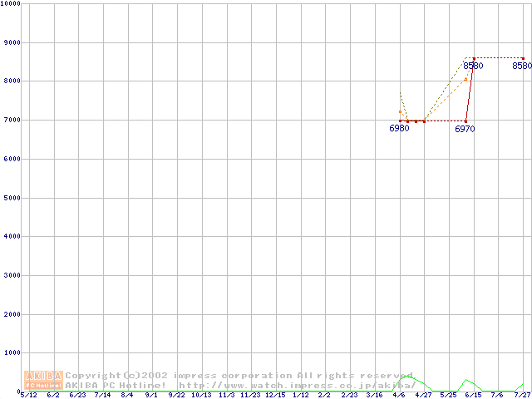Viewport: 532px width, 399px height.
Task: Click the 6970 price label
Action: click(x=465, y=129)
